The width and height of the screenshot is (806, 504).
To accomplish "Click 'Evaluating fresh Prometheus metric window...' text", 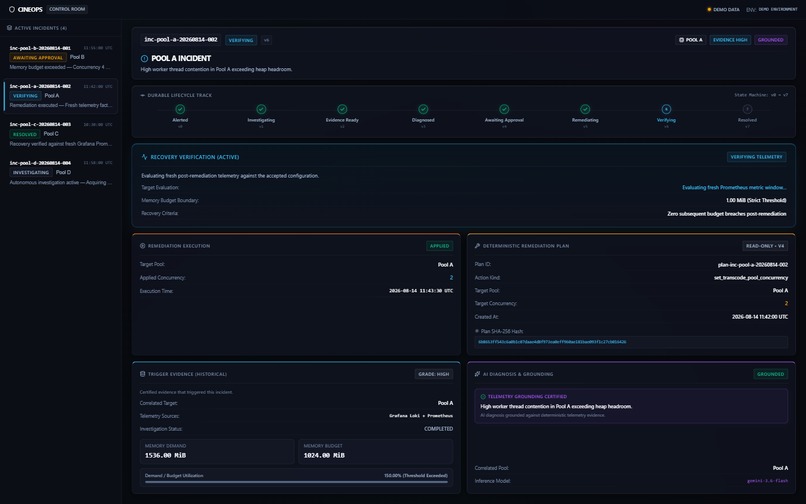I will pos(734,188).
